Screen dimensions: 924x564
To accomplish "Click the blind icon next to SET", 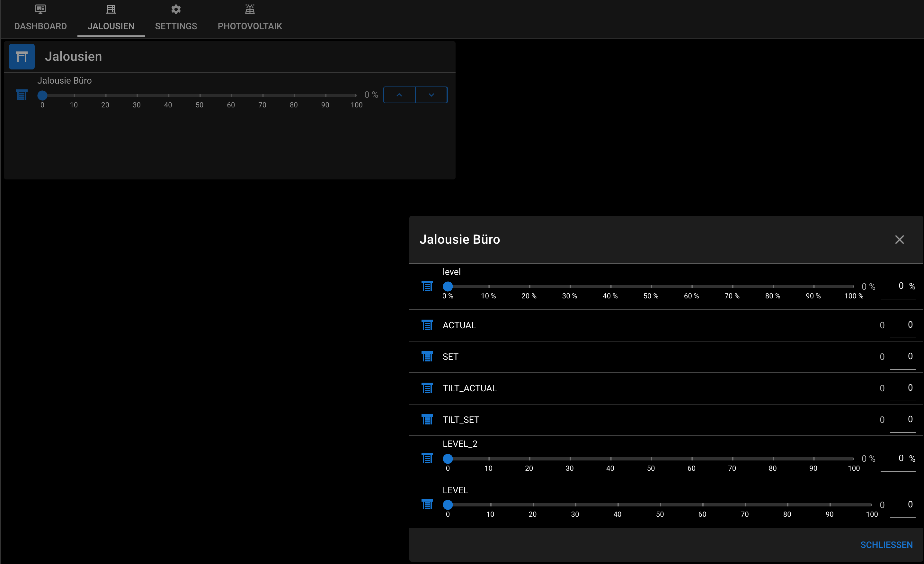I will pyautogui.click(x=427, y=357).
